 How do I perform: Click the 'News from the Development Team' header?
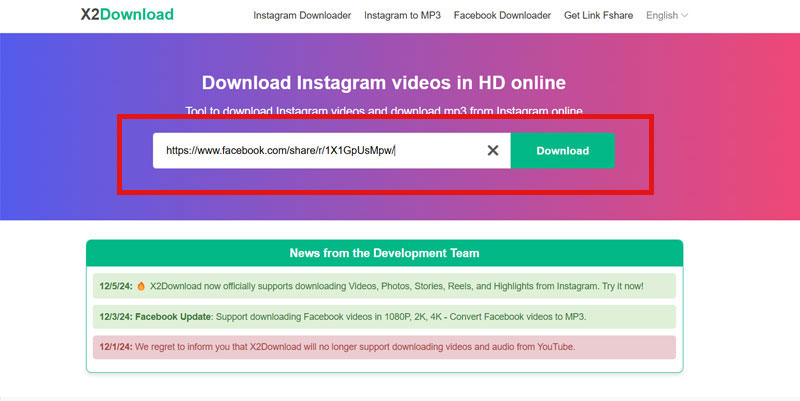pyautogui.click(x=384, y=253)
